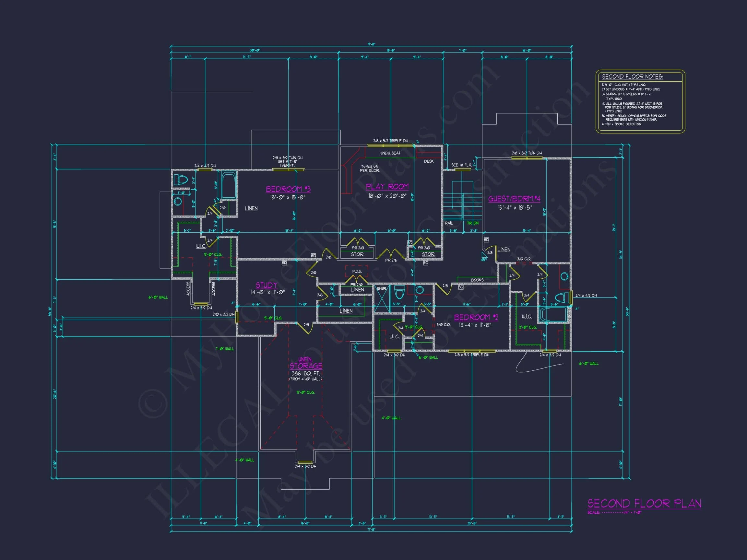747x560 pixels.
Task: Click the toilet symbol in the top-left bathroom
Action: click(181, 180)
